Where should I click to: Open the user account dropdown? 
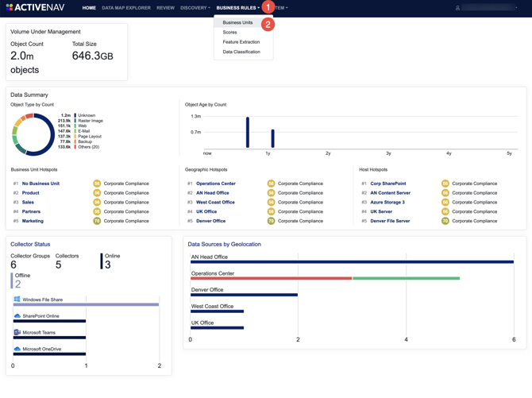point(489,8)
